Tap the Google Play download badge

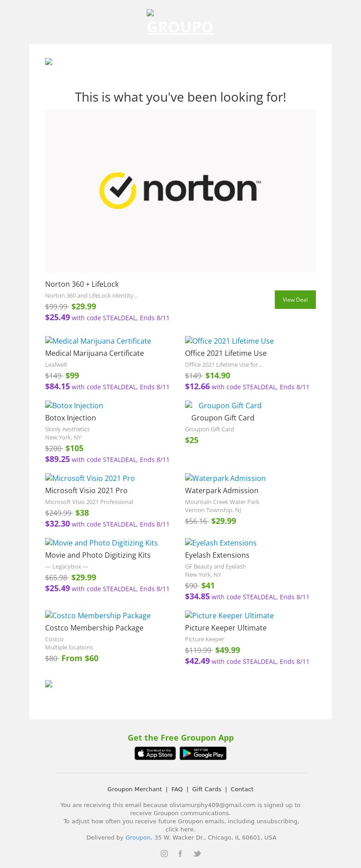pyautogui.click(x=203, y=753)
